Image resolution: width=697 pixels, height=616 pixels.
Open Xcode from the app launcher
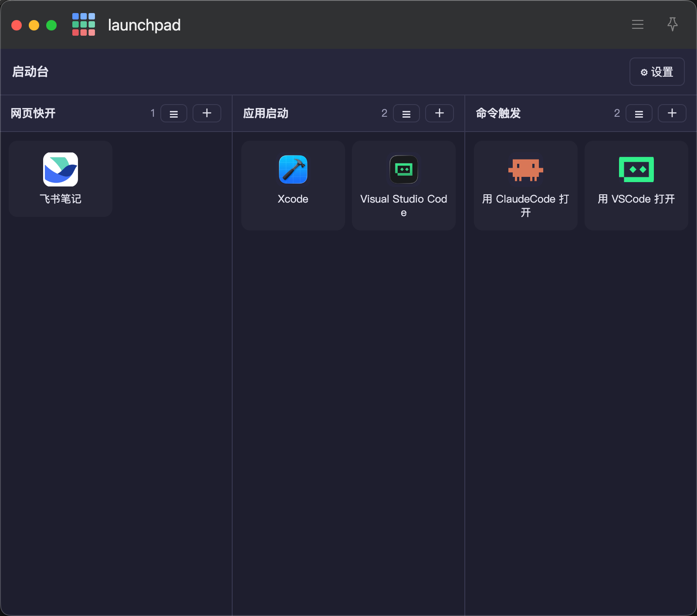click(293, 185)
